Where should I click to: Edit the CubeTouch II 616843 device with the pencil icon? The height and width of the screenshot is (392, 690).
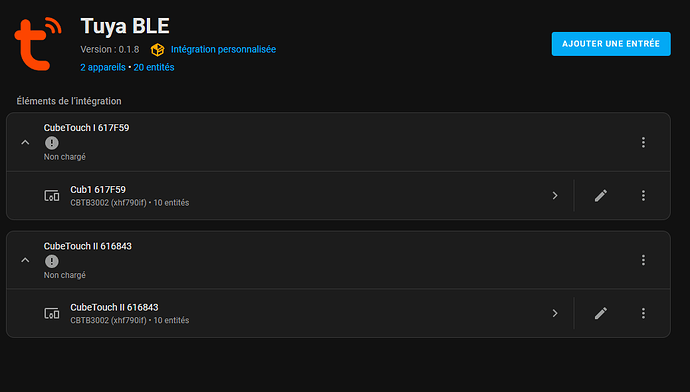[x=601, y=313]
